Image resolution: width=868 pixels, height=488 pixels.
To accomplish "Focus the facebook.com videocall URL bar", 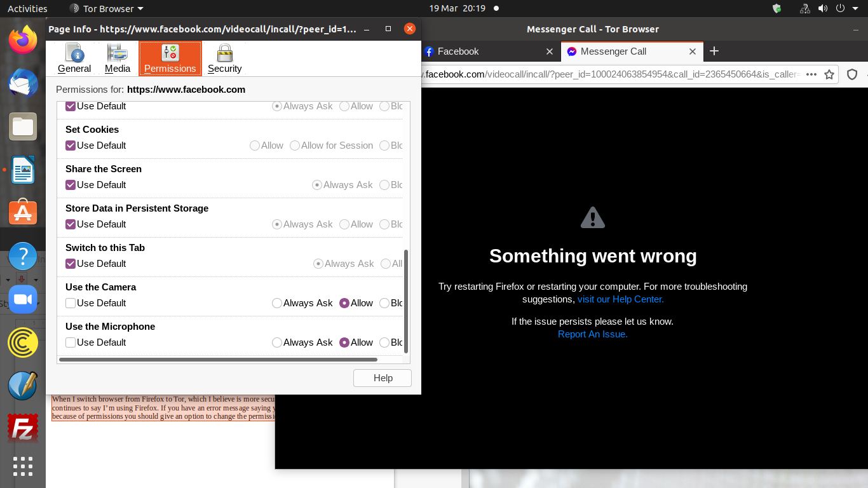I will [x=610, y=74].
